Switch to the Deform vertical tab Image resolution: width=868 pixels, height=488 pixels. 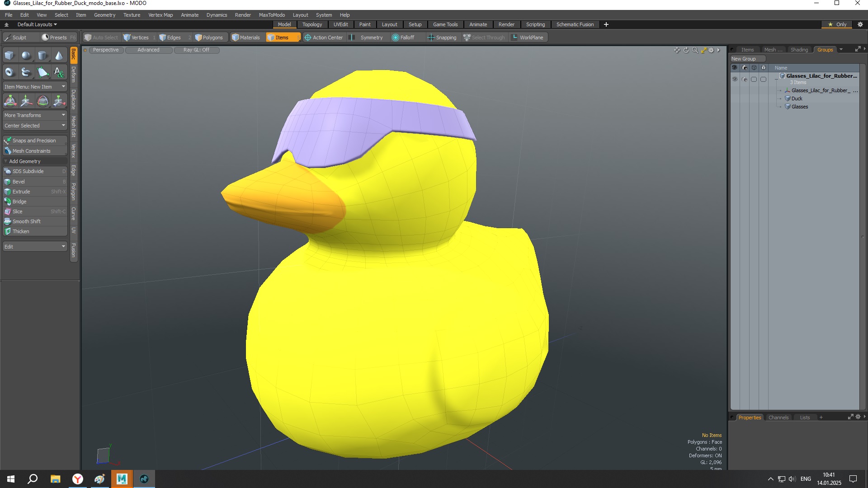point(73,74)
